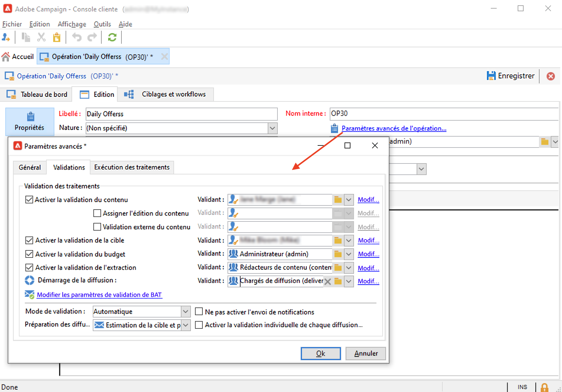Open folder icon in Administrateur (admin) row
Image resolution: width=562 pixels, height=392 pixels.
(338, 254)
